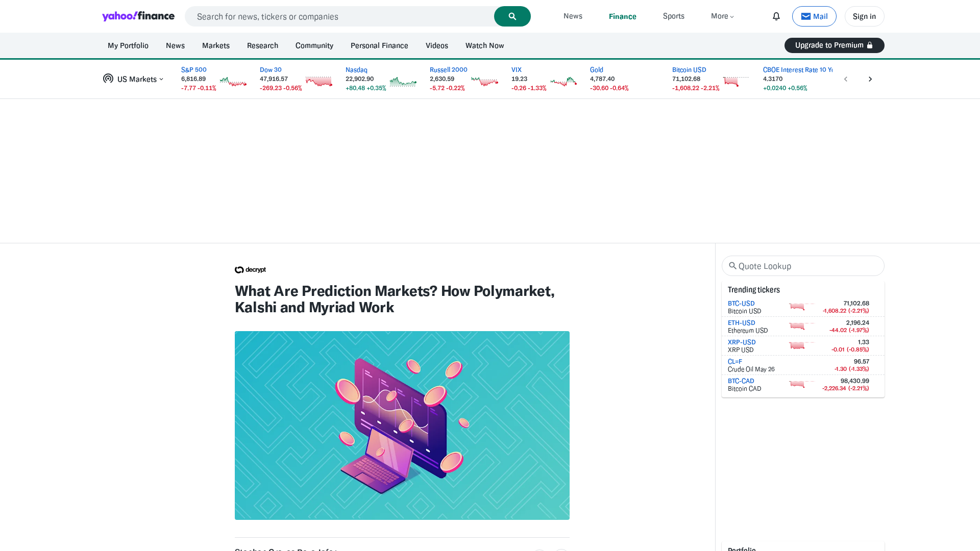Open the Bitcoin USD sparkline chart in ticker bar
This screenshot has height=551, width=980.
[x=736, y=81]
